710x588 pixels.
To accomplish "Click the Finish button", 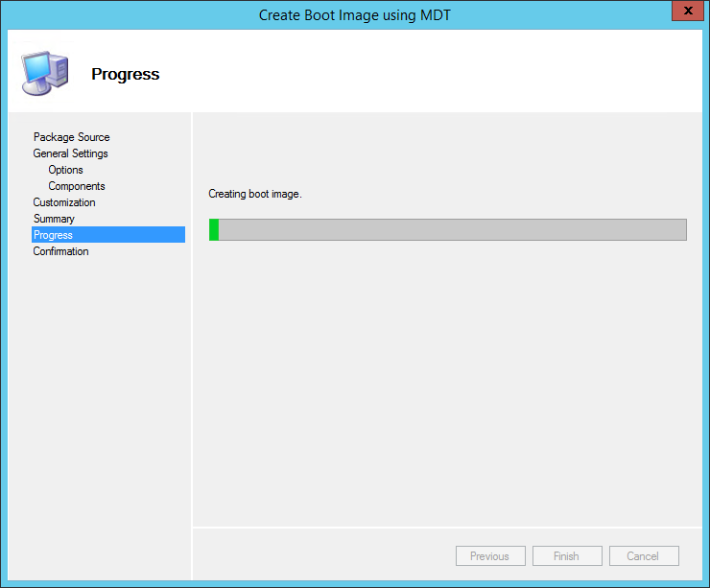I will click(567, 555).
